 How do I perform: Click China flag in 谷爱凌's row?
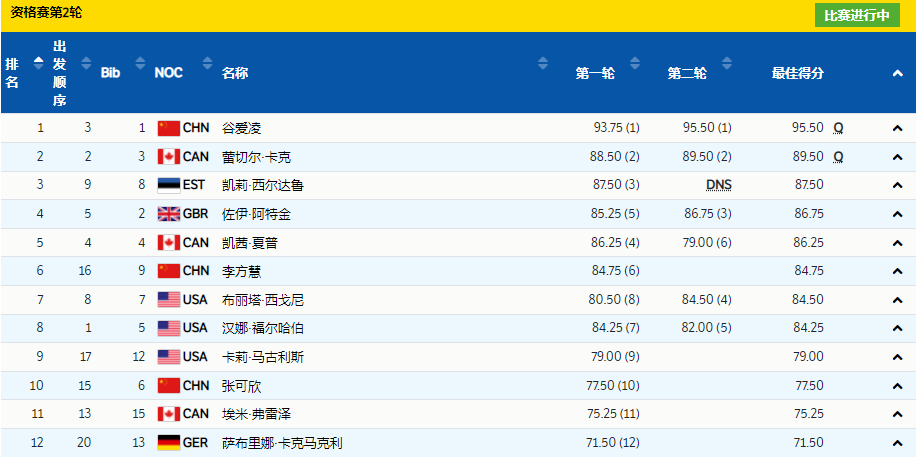(x=168, y=128)
